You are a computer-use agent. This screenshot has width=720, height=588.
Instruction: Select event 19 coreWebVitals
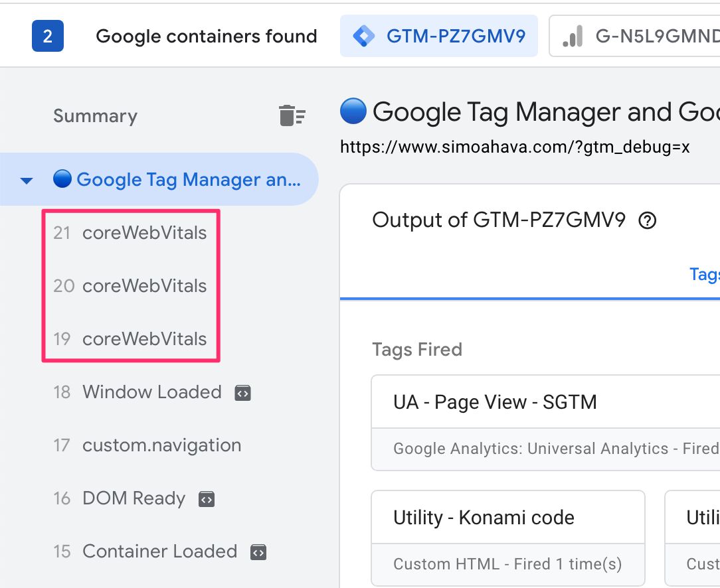click(x=130, y=339)
